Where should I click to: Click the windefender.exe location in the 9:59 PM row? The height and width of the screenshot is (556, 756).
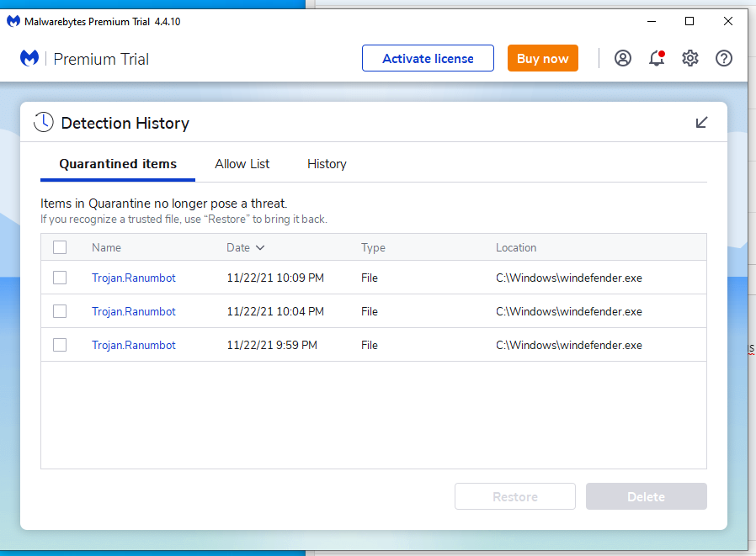coord(569,346)
